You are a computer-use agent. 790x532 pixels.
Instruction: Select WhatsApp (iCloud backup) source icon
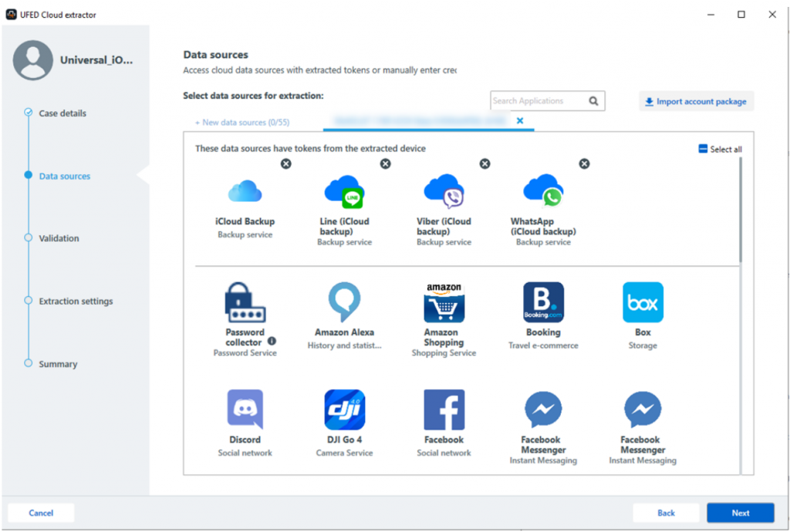pyautogui.click(x=543, y=190)
